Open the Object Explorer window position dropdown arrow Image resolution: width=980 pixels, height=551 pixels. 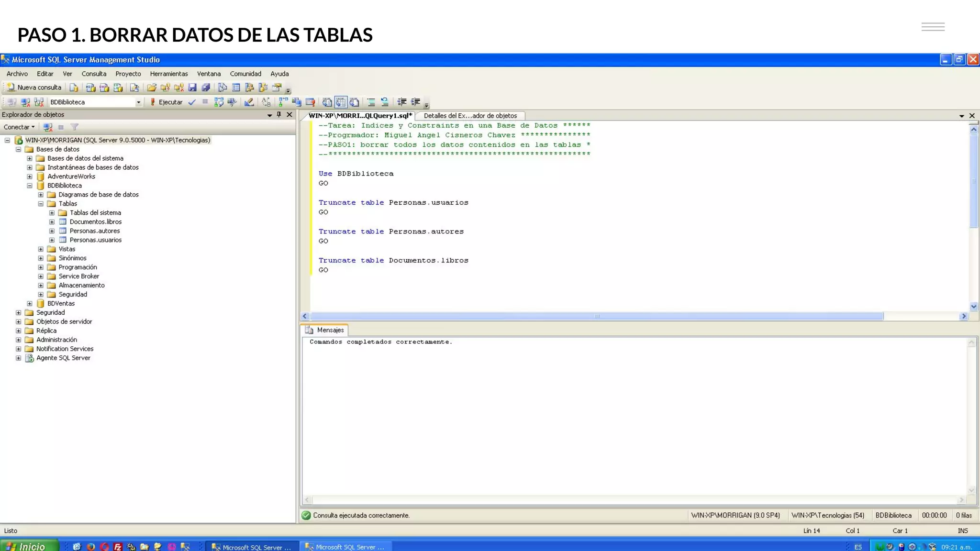pos(269,115)
